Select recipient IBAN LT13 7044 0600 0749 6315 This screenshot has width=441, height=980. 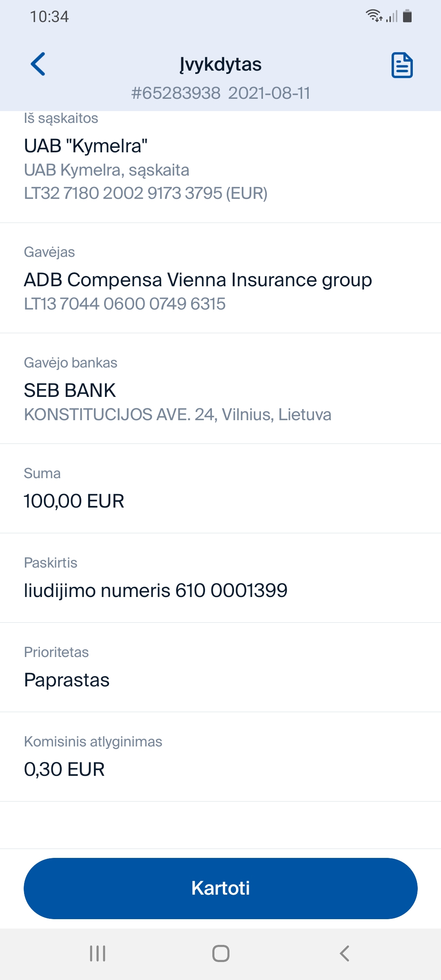(x=125, y=304)
